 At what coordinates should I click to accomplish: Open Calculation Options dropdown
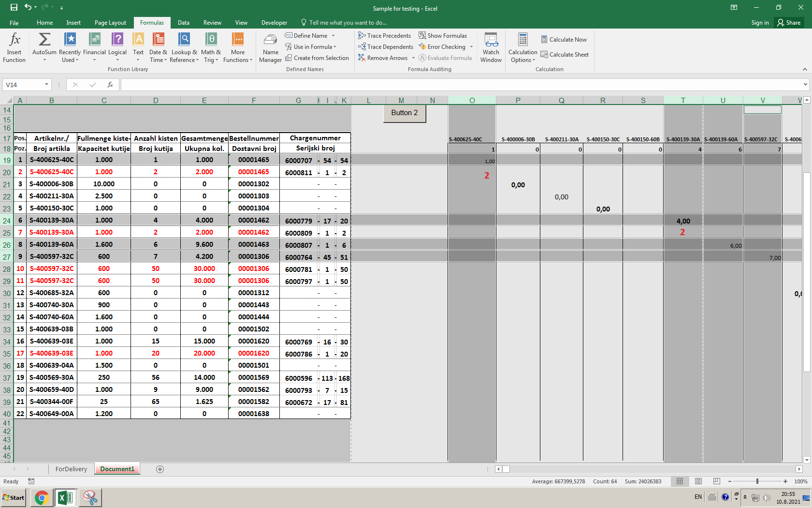click(x=522, y=47)
